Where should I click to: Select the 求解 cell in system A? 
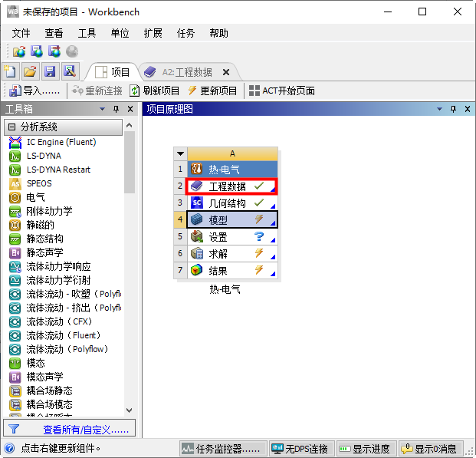232,254
